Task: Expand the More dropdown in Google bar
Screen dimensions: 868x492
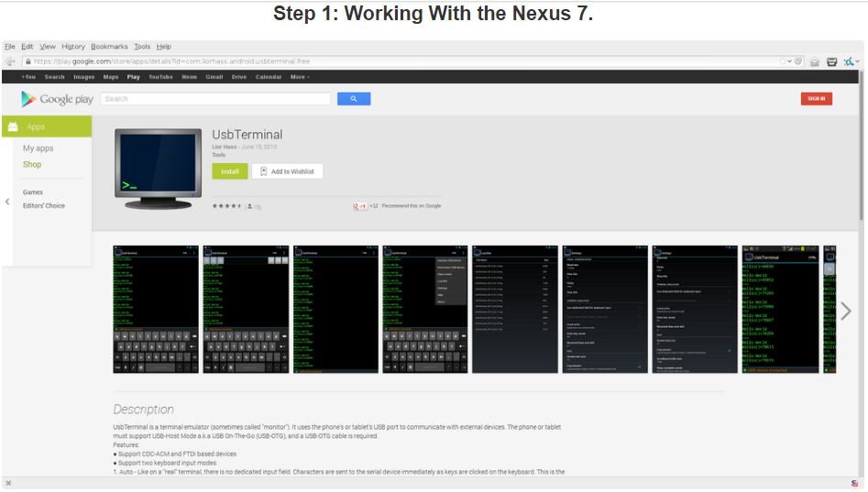Action: pos(300,77)
